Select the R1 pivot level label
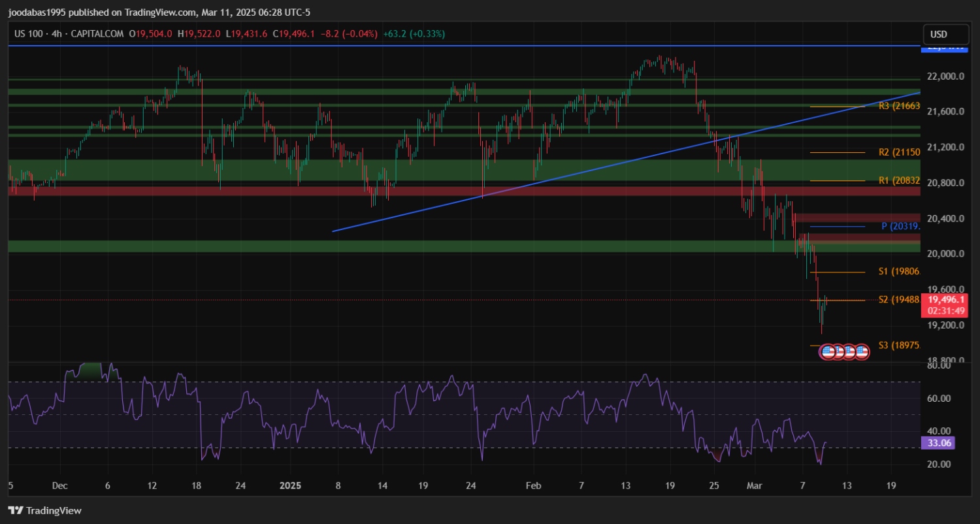This screenshot has width=980, height=524. click(899, 180)
